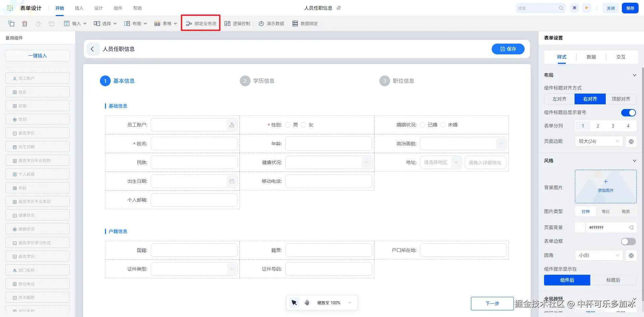Click the pencil icon beside the form title
The image size is (644, 317).
point(339,8)
